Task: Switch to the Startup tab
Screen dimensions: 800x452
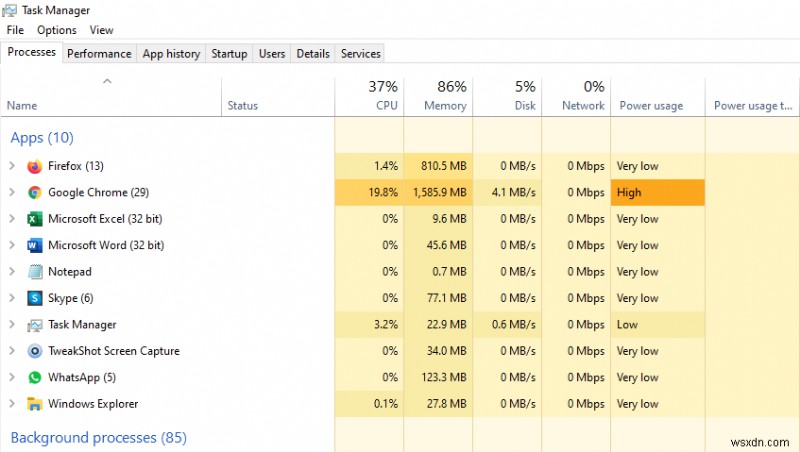Action: click(x=229, y=54)
